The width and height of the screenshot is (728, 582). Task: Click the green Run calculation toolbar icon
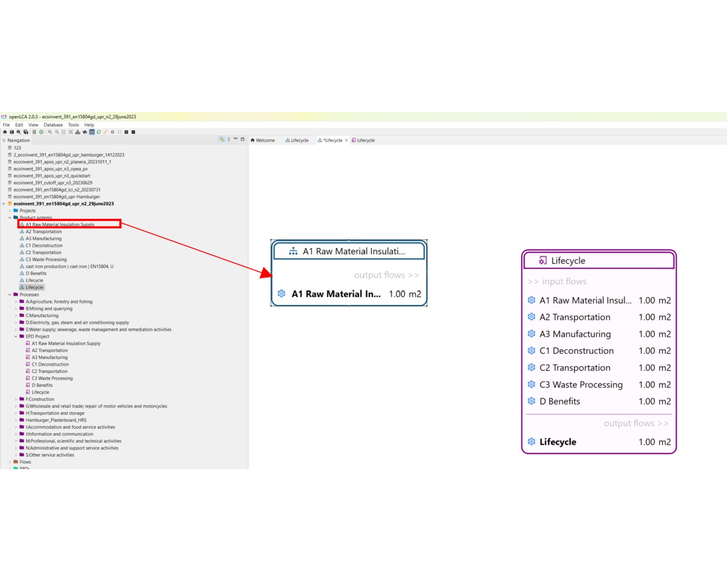click(x=42, y=132)
